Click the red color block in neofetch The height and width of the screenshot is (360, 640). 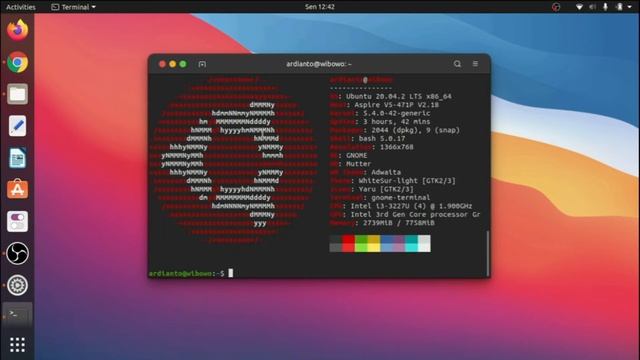[x=348, y=243]
